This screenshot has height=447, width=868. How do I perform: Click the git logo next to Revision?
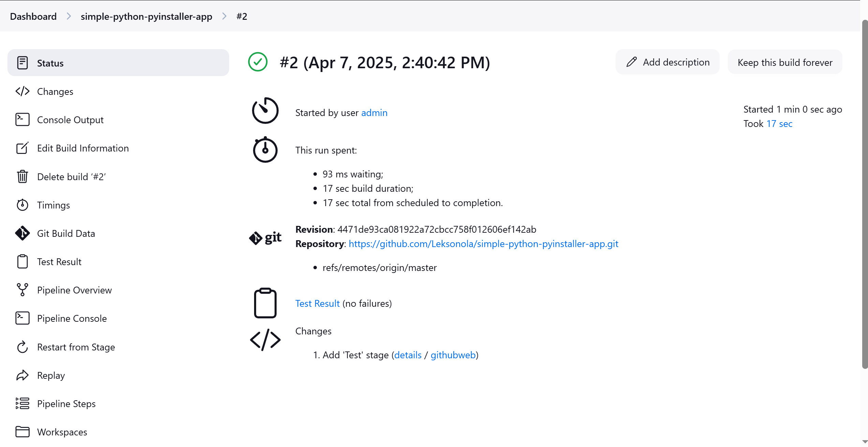click(265, 237)
